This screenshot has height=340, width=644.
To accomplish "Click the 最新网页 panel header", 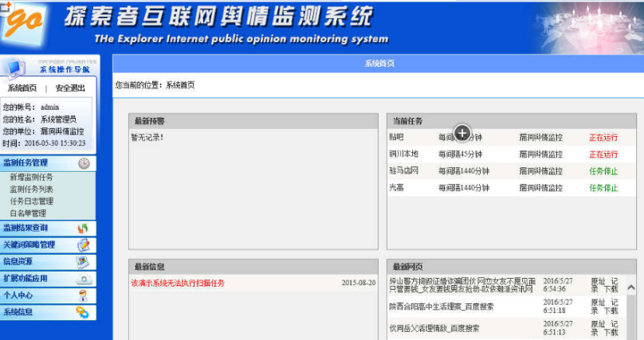I will coord(512,267).
